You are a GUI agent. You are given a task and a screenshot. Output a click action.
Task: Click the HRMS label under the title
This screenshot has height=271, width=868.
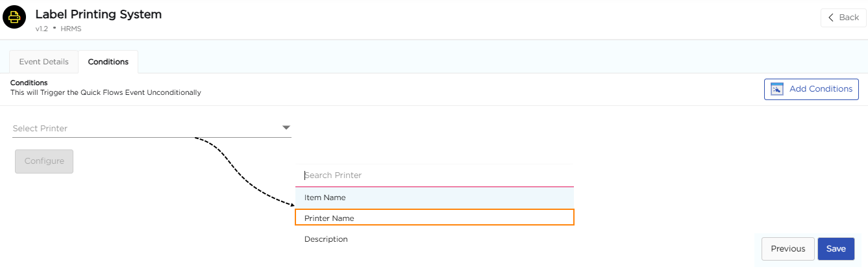[71, 29]
